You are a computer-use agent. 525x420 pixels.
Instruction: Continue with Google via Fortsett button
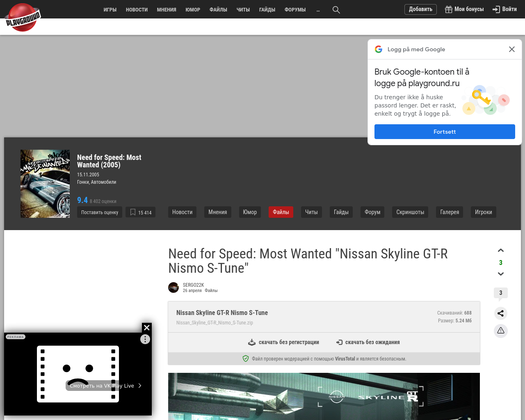click(445, 132)
